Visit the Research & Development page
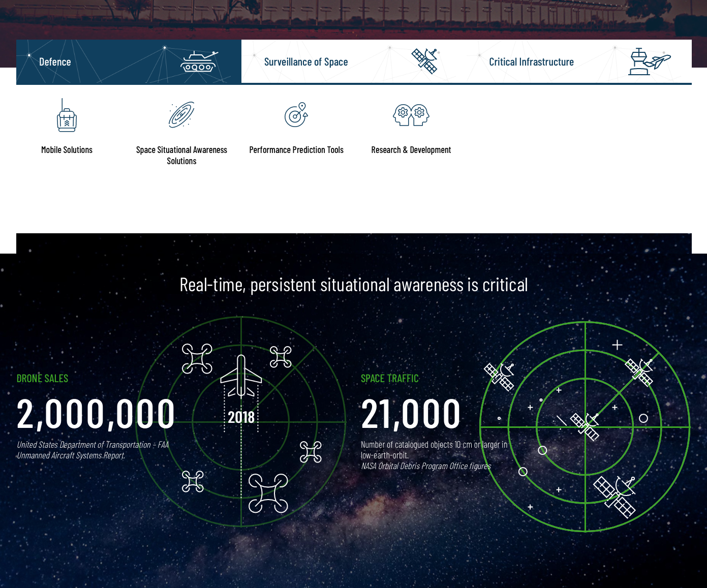The width and height of the screenshot is (707, 588). click(x=411, y=150)
